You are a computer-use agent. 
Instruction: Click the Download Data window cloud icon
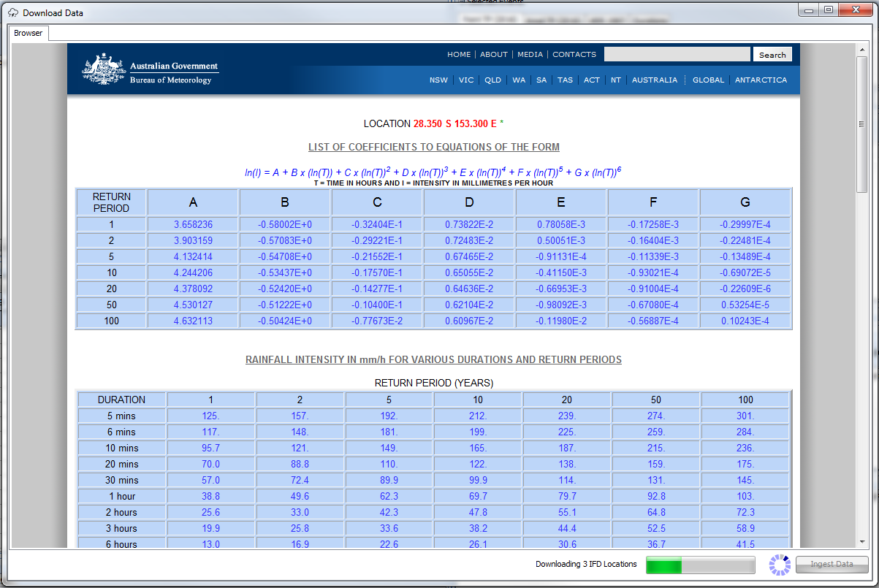pyautogui.click(x=13, y=12)
